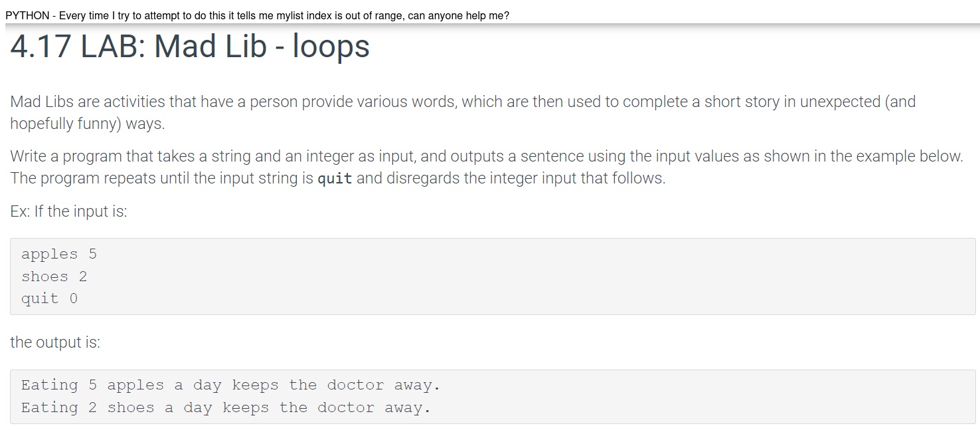980x444 pixels.
Task: Click the 'Mad Libs are activities' paragraph
Action: tap(463, 113)
